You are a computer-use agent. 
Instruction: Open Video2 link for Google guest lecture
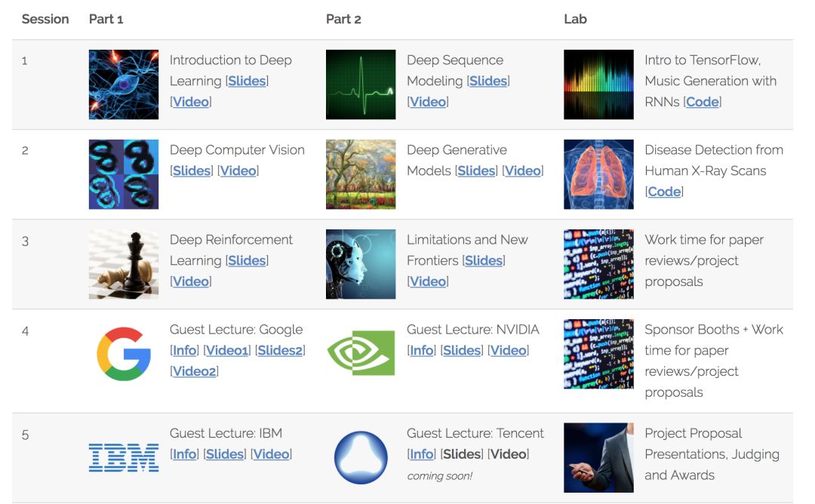[x=194, y=371]
